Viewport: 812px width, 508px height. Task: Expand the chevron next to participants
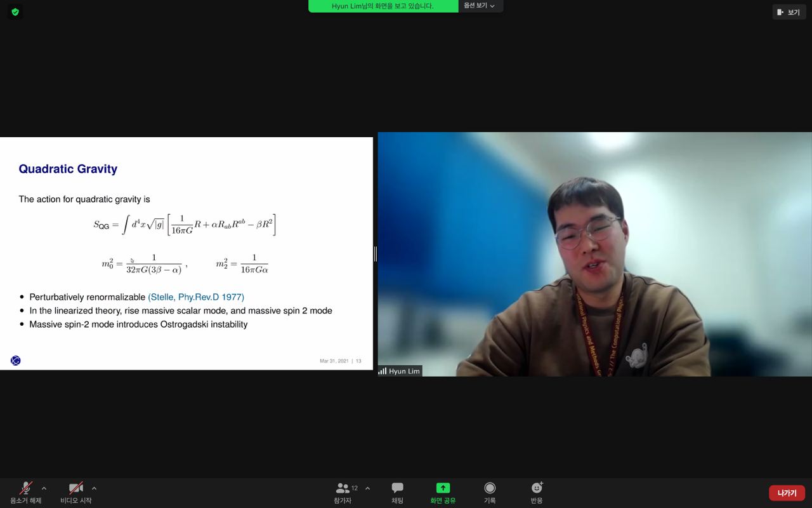pos(367,488)
